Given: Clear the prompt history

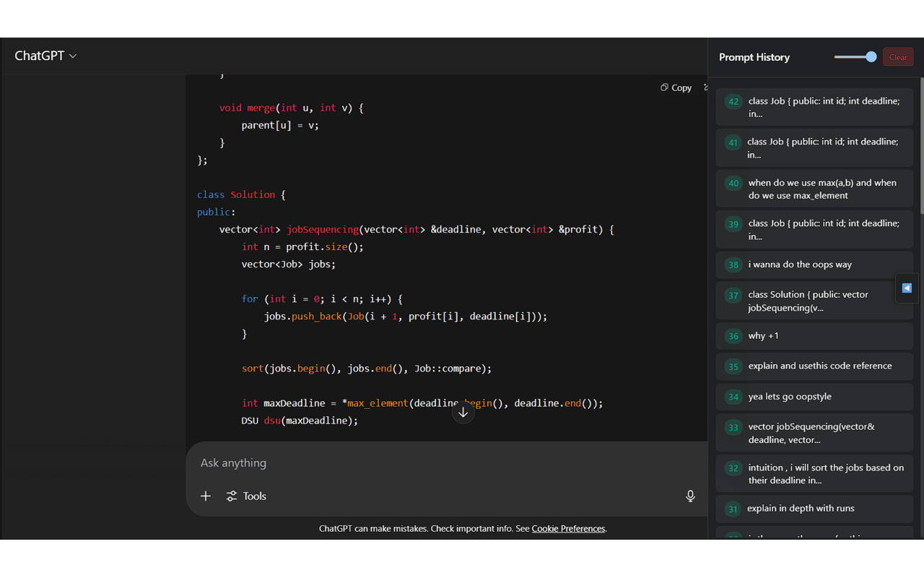Looking at the screenshot, I should (x=898, y=57).
